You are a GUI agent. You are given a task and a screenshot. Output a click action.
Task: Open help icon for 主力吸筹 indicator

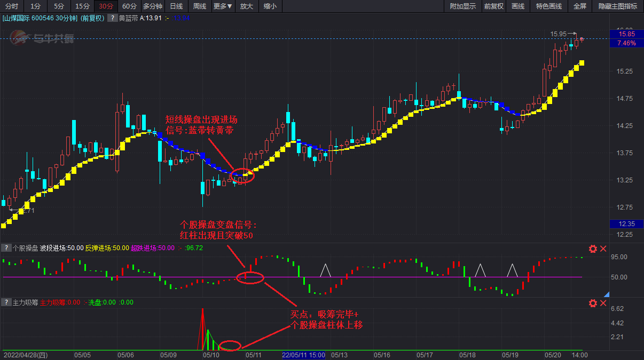tap(6, 302)
